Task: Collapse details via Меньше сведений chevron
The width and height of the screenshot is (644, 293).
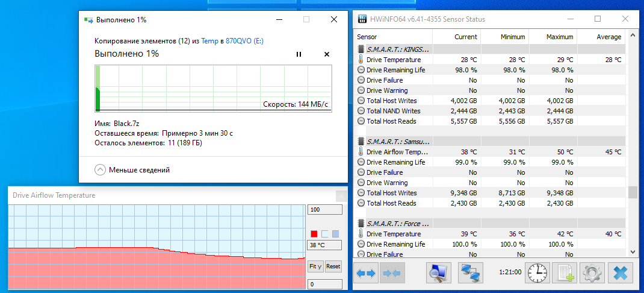Action: pos(101,170)
